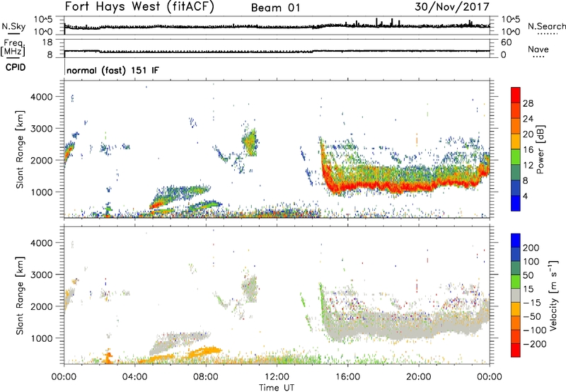Click the 'N.Sky' legend label
Screen dimensions: 566x392
coord(13,26)
